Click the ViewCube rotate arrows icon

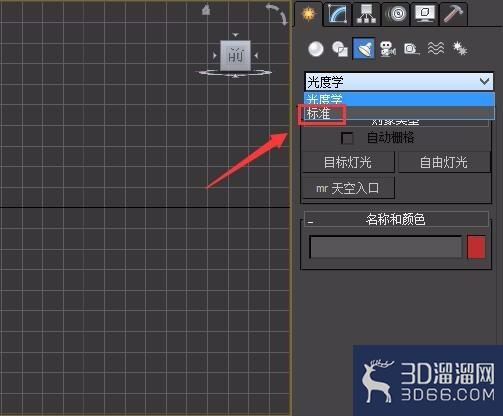(x=277, y=14)
